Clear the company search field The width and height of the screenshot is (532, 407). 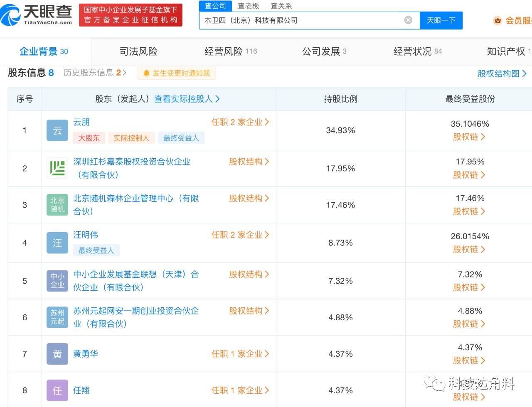click(408, 20)
